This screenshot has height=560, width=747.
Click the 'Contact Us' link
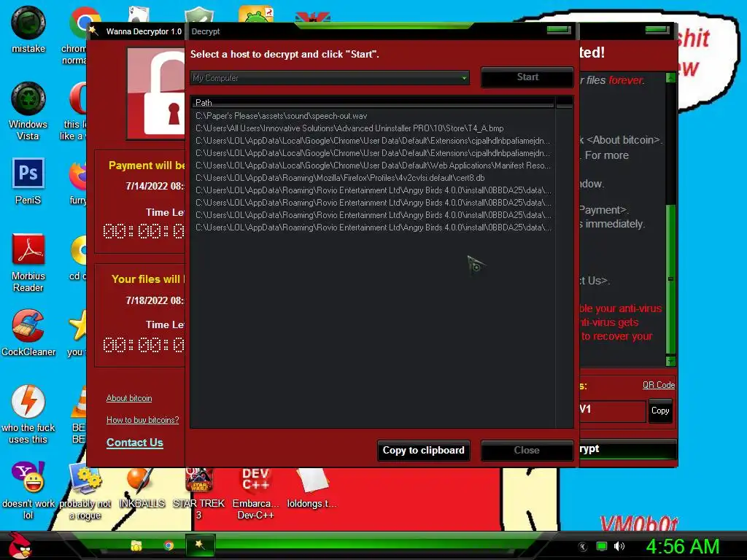point(135,443)
